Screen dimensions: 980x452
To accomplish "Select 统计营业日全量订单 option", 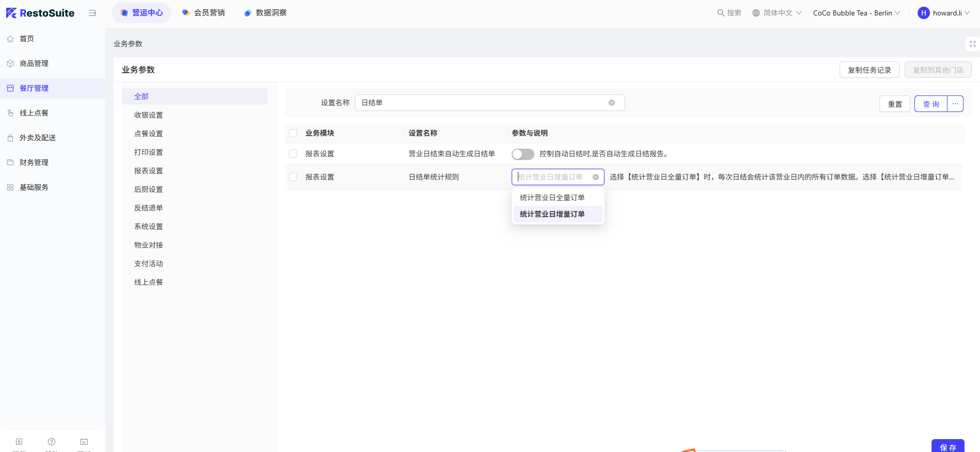I will (x=552, y=198).
